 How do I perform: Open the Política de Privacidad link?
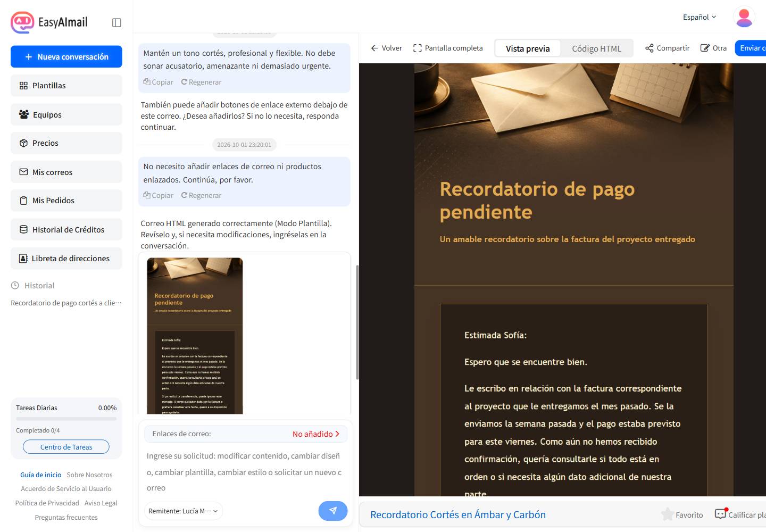point(47,503)
